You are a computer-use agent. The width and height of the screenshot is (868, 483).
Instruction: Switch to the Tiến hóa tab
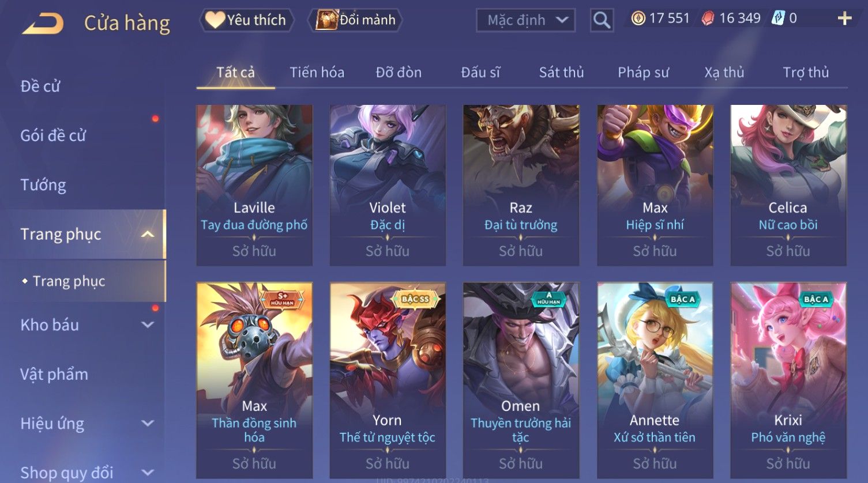pyautogui.click(x=317, y=72)
